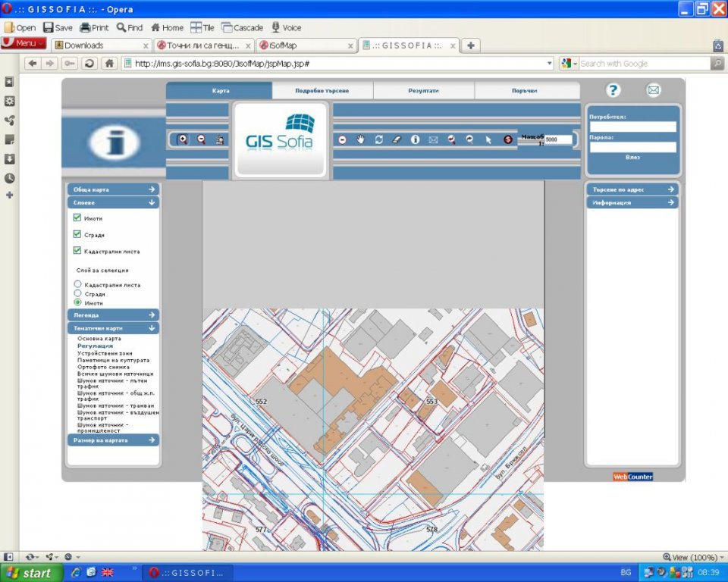Select Кадастрални листа selection radio button
728x582 pixels.
click(x=77, y=284)
